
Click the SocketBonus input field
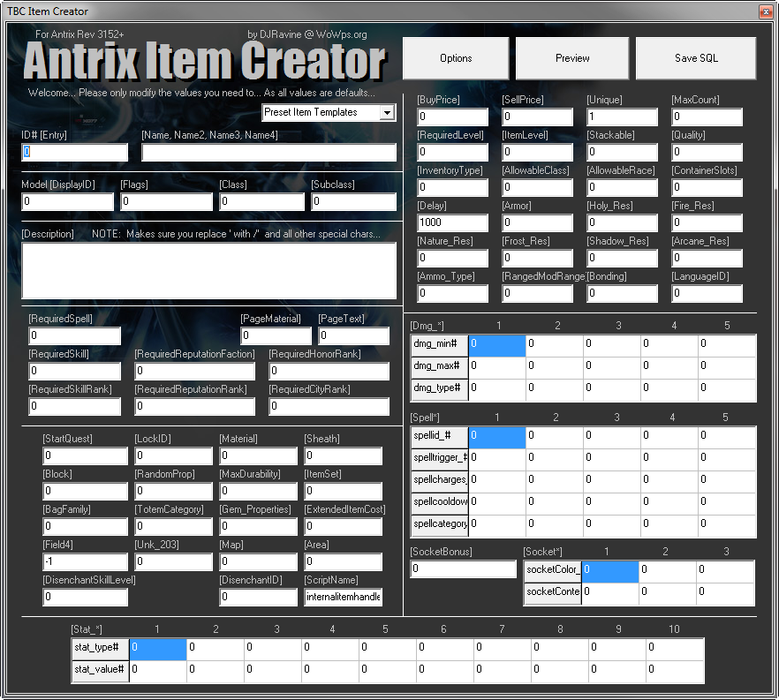[x=463, y=570]
